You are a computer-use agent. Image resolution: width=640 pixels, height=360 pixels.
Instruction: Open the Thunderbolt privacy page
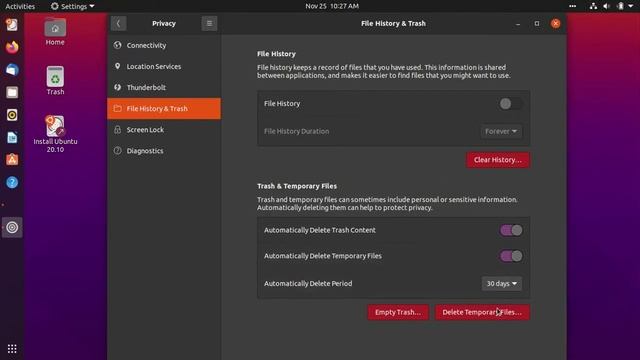pos(164,87)
